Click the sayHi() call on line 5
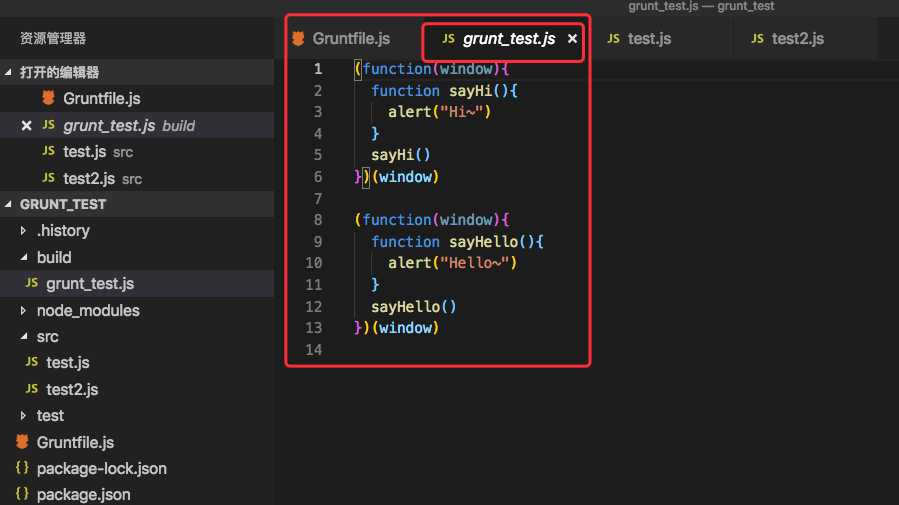Screen dimensions: 899x505 pyautogui.click(x=401, y=155)
